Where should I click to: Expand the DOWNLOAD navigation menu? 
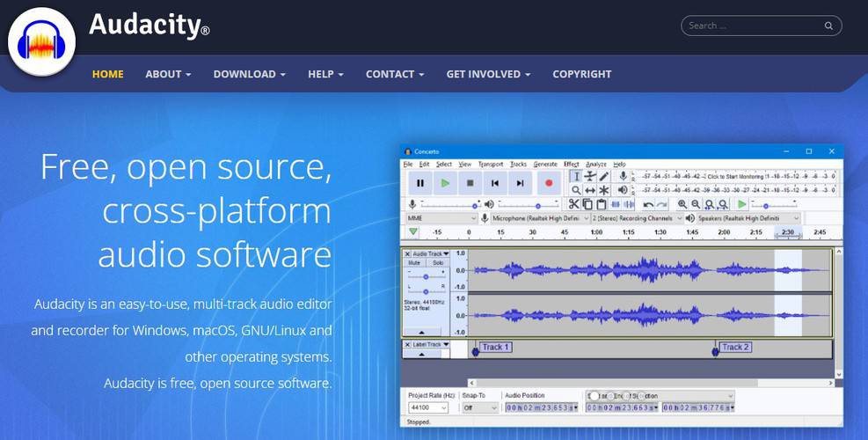[250, 74]
